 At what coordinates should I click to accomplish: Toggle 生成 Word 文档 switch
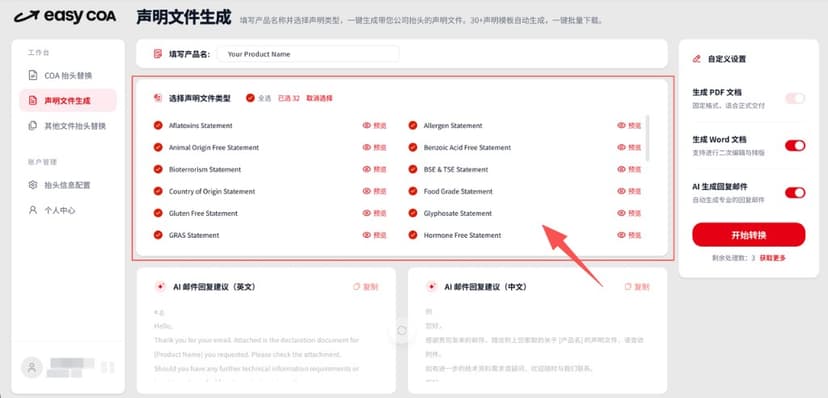(x=795, y=145)
